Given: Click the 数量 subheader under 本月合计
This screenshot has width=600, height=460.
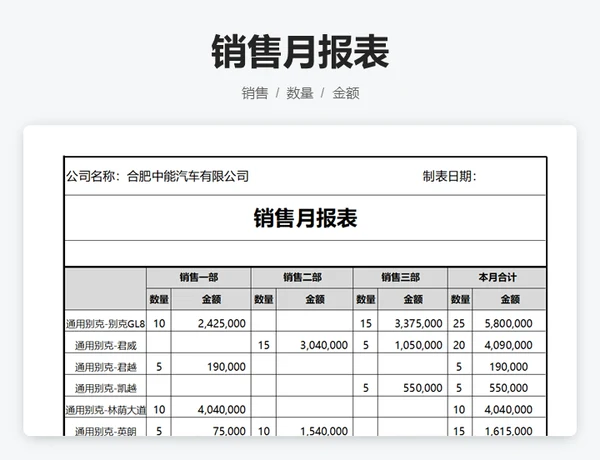Looking at the screenshot, I should pos(460,299).
